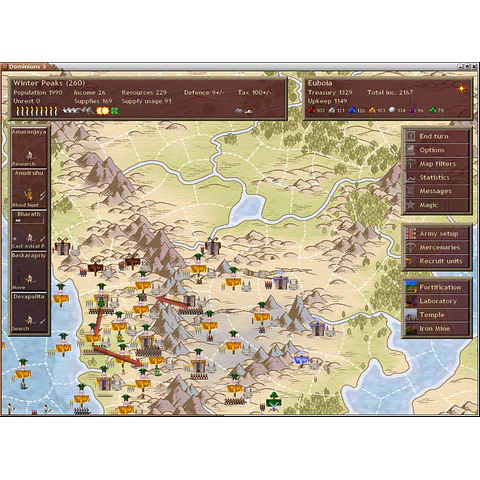Viewport: 480px width, 480px height.
Task: Click the hammers productivity scale icon
Action: coord(88,110)
